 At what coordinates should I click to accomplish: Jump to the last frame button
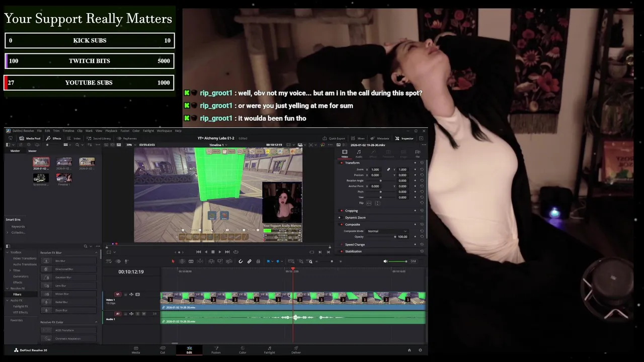(x=227, y=252)
